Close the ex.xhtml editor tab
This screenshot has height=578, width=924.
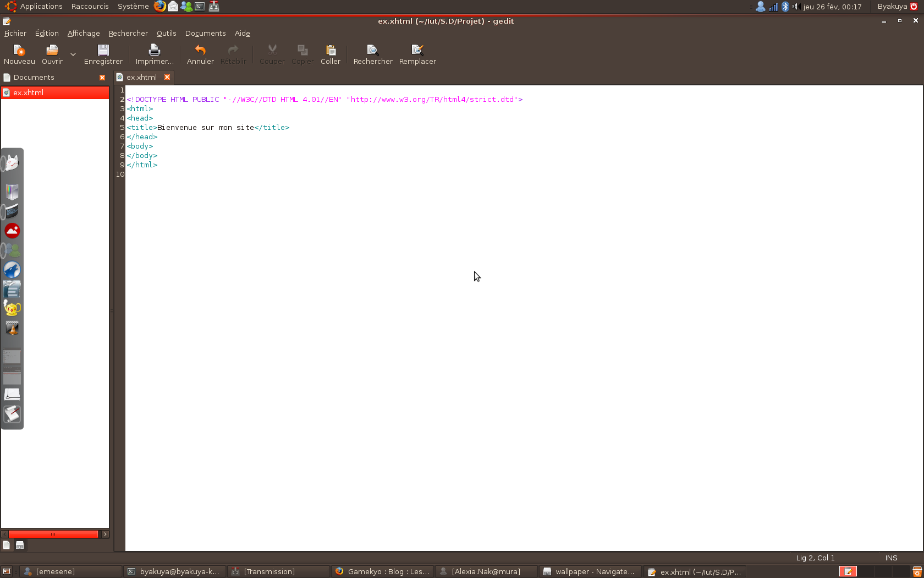coord(167,77)
